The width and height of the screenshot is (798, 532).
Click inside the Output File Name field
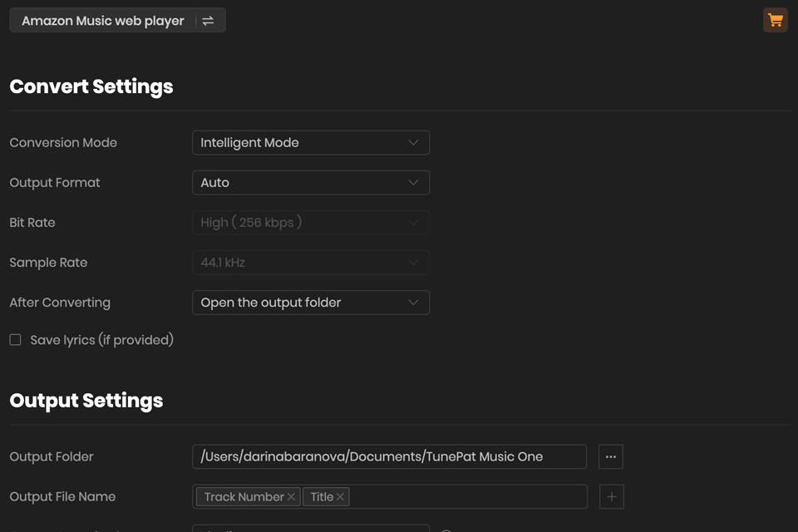(x=465, y=496)
